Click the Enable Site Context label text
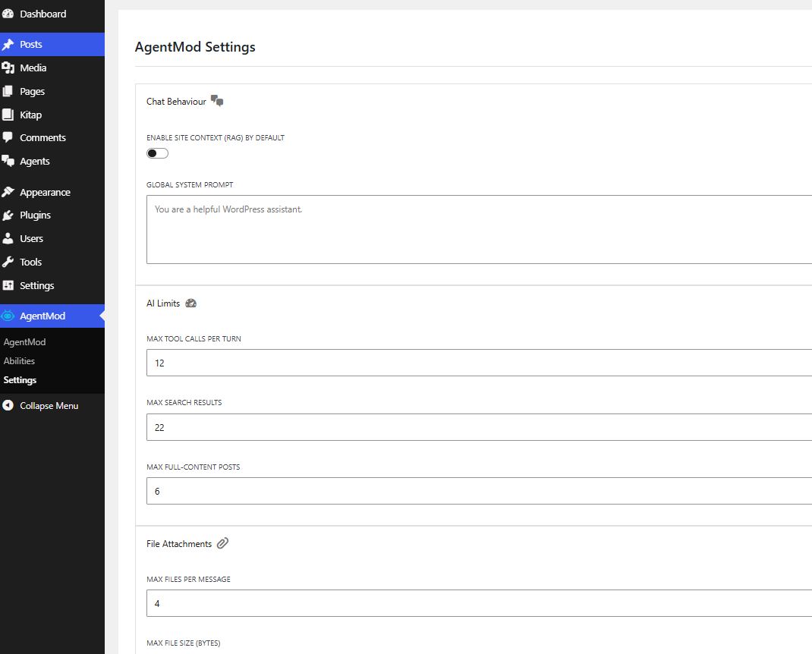Image resolution: width=812 pixels, height=654 pixels. tap(216, 138)
